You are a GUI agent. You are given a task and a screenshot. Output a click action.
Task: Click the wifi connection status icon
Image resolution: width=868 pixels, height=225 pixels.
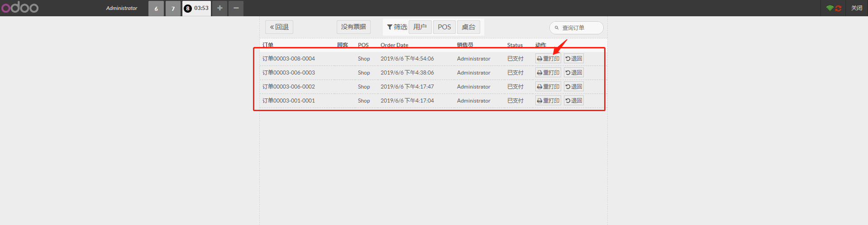(830, 8)
